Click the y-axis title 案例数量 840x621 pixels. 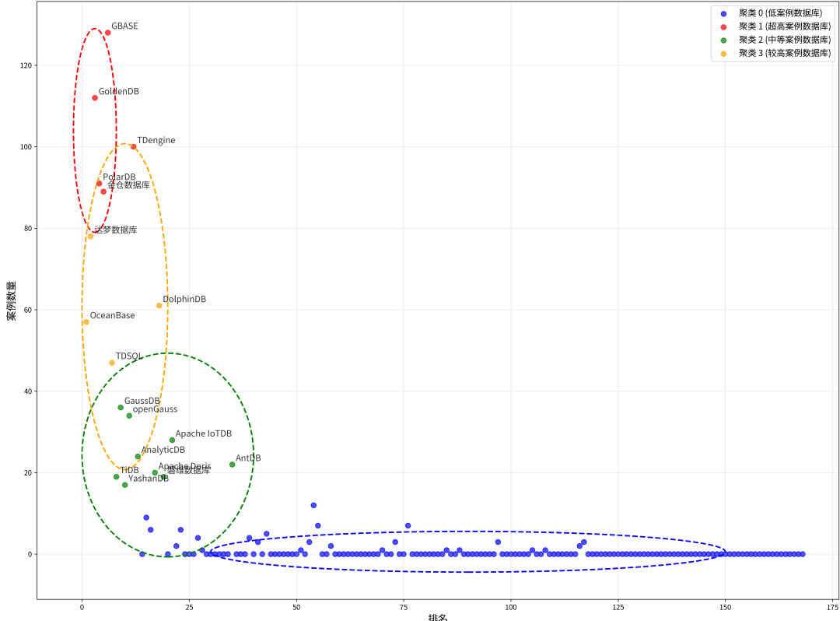11,301
